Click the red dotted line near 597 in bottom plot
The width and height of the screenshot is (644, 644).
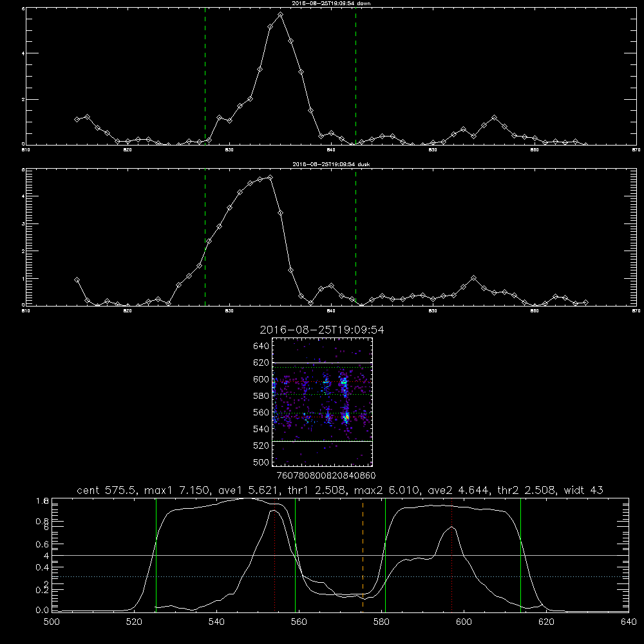pyautogui.click(x=452, y=555)
